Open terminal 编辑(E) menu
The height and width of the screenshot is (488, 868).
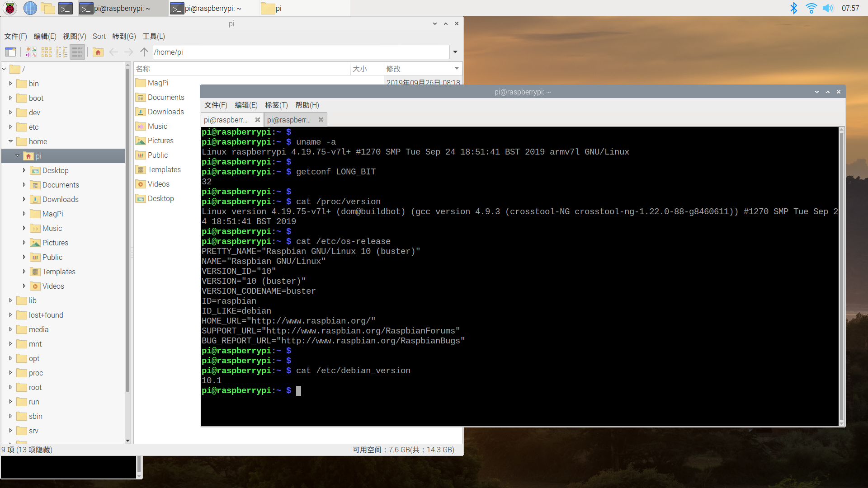[246, 105]
